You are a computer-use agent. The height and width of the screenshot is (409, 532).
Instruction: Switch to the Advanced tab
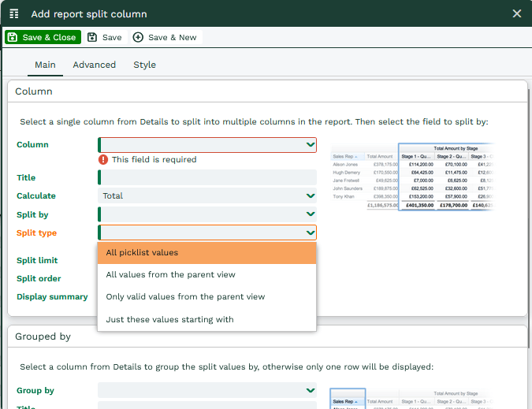pyautogui.click(x=95, y=65)
